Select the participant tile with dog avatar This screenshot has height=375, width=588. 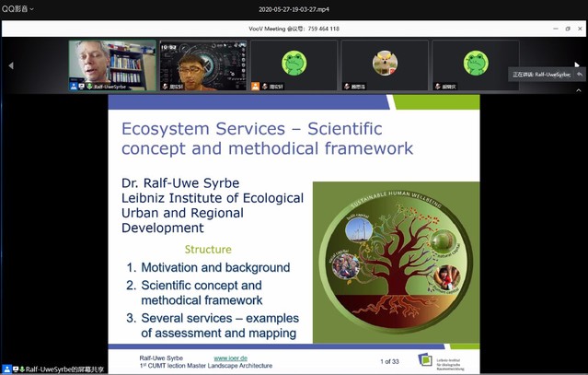[384, 63]
